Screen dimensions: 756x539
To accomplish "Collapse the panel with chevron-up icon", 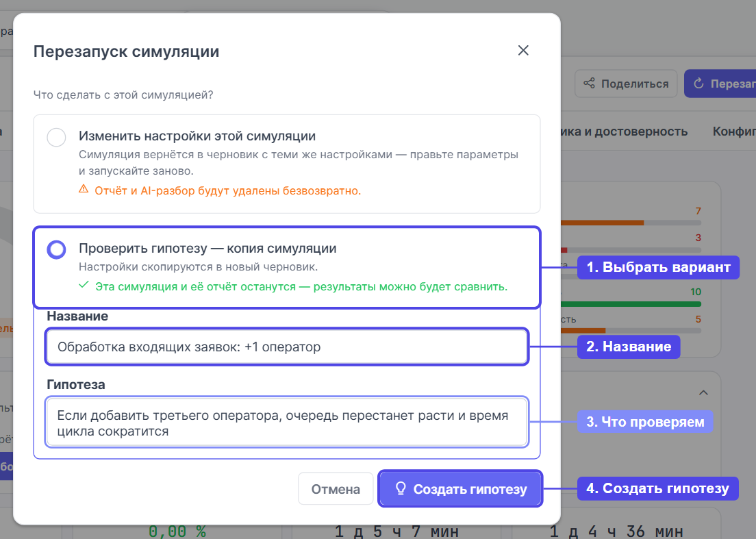I will [703, 392].
